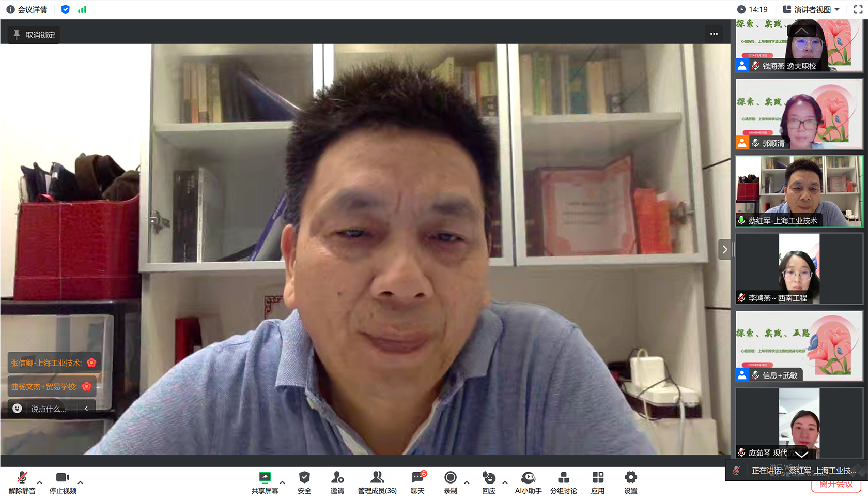Open breakout rooms (分组讨论)
This screenshot has height=498, width=868.
564,482
